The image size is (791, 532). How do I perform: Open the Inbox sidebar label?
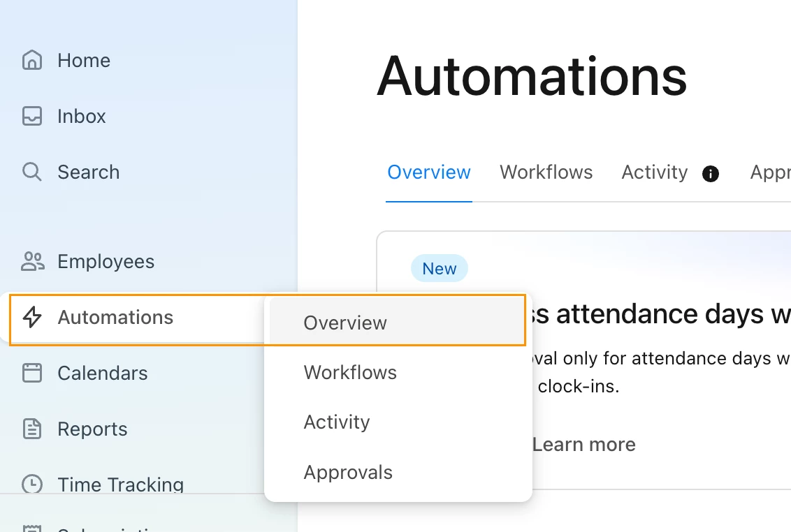(81, 116)
